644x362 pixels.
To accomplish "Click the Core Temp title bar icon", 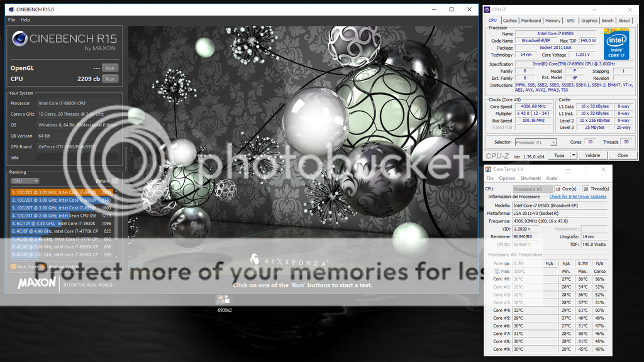I will pos(489,170).
